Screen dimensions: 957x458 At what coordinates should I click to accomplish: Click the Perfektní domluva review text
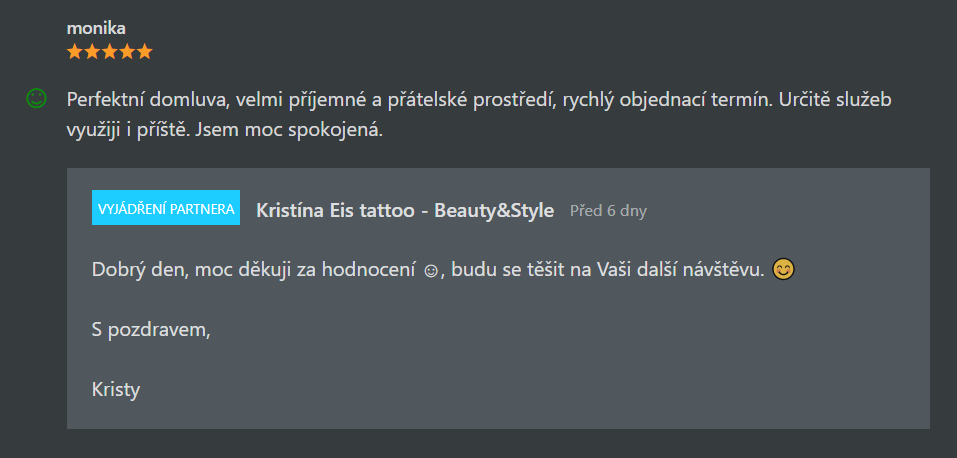[x=479, y=115]
